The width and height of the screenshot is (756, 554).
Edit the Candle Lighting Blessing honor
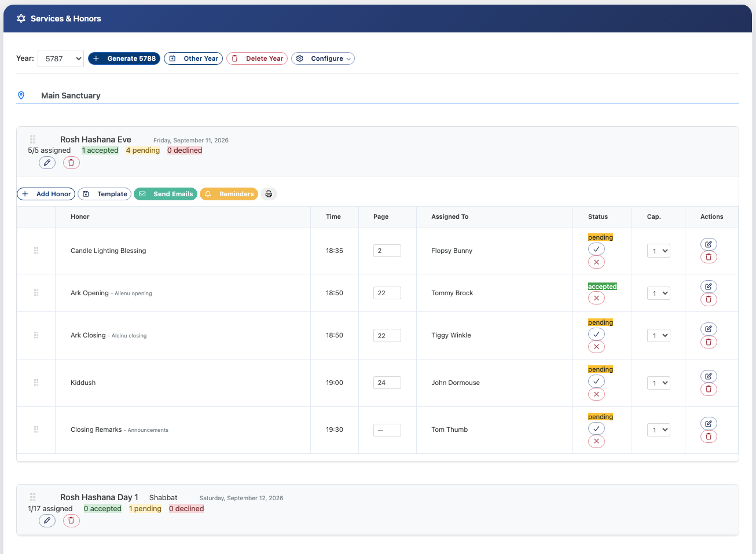click(709, 244)
